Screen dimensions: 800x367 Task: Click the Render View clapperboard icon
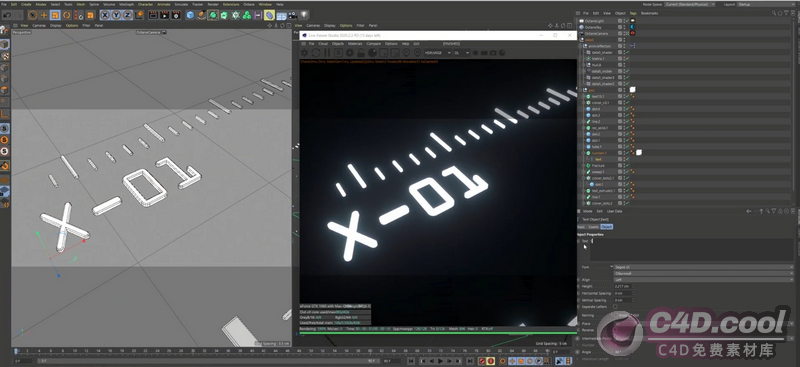[x=153, y=15]
